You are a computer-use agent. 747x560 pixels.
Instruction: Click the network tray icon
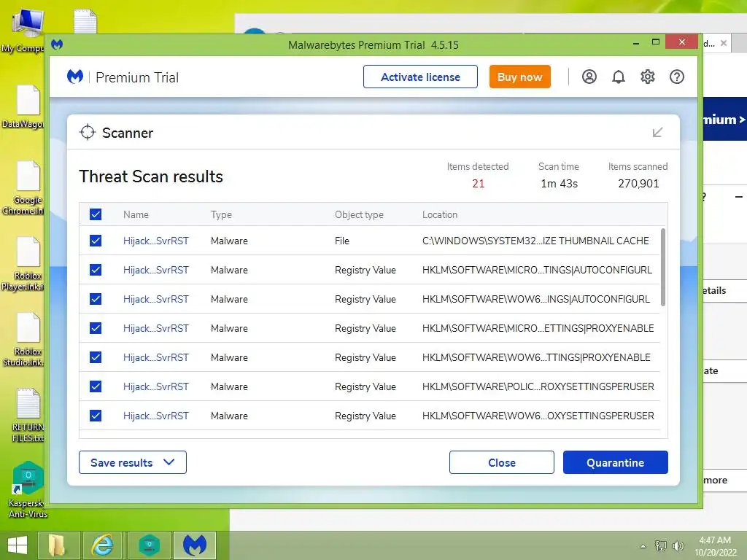coord(660,545)
